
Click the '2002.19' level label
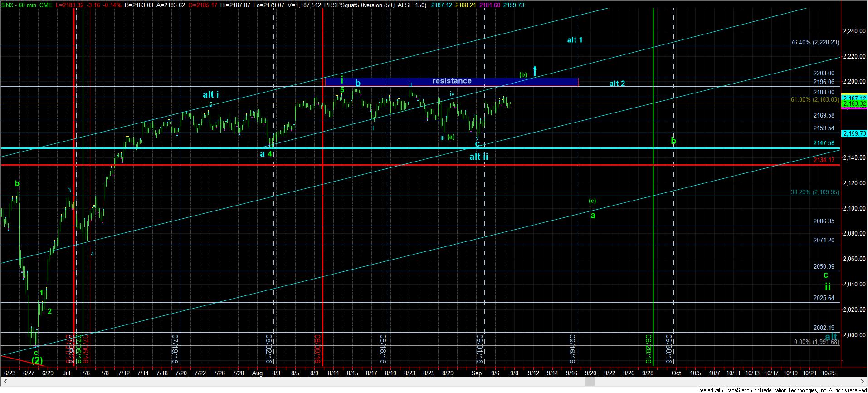coord(824,328)
